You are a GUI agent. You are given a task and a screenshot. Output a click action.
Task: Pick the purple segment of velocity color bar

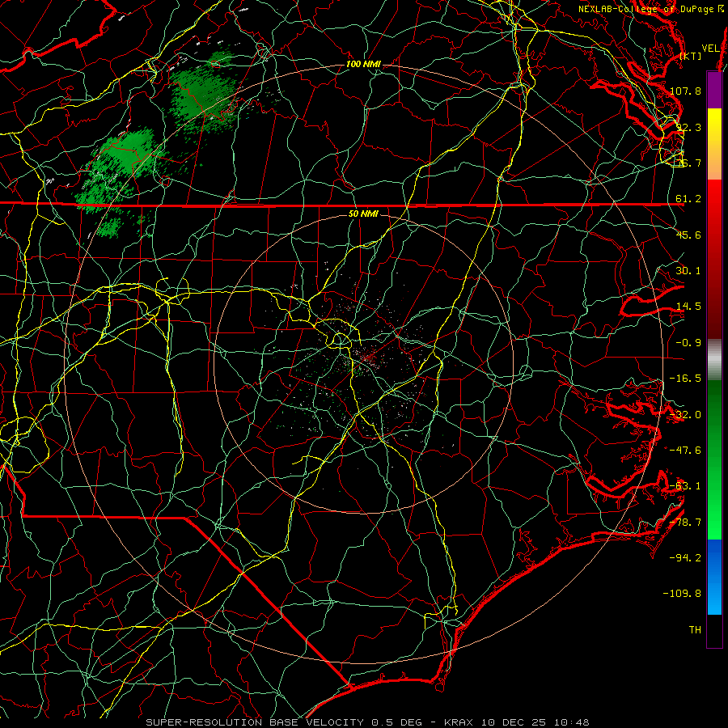click(714, 90)
